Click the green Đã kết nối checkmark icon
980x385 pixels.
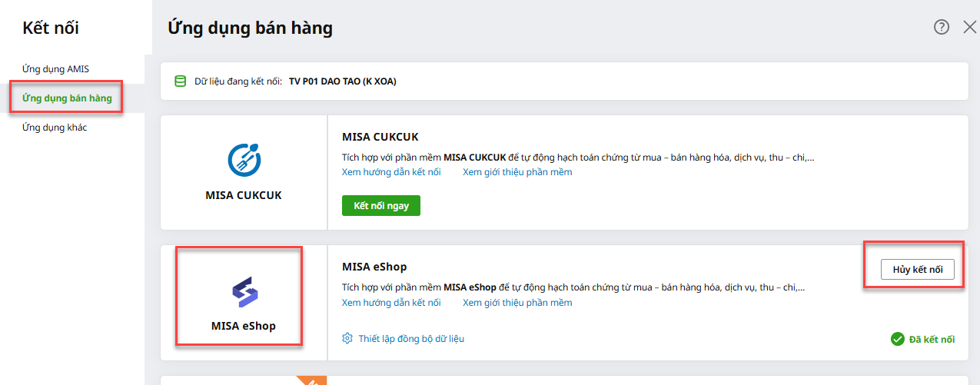pyautogui.click(x=897, y=339)
